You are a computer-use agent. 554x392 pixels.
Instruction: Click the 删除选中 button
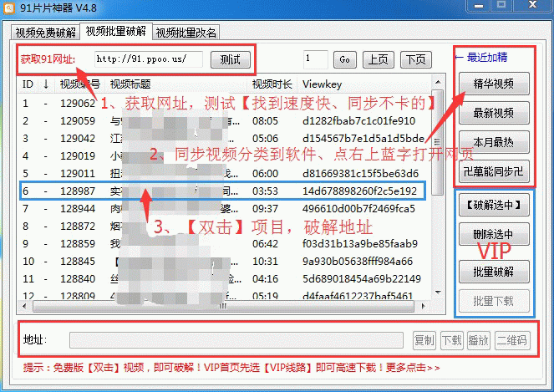point(494,234)
